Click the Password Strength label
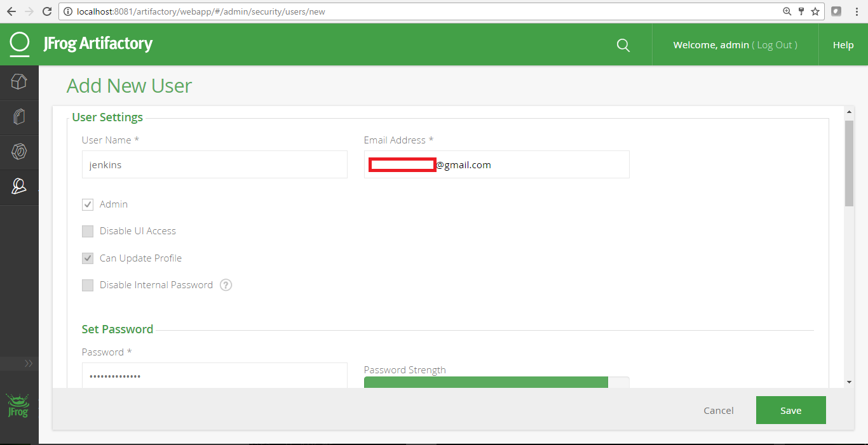Viewport: 868px width, 445px height. point(405,370)
